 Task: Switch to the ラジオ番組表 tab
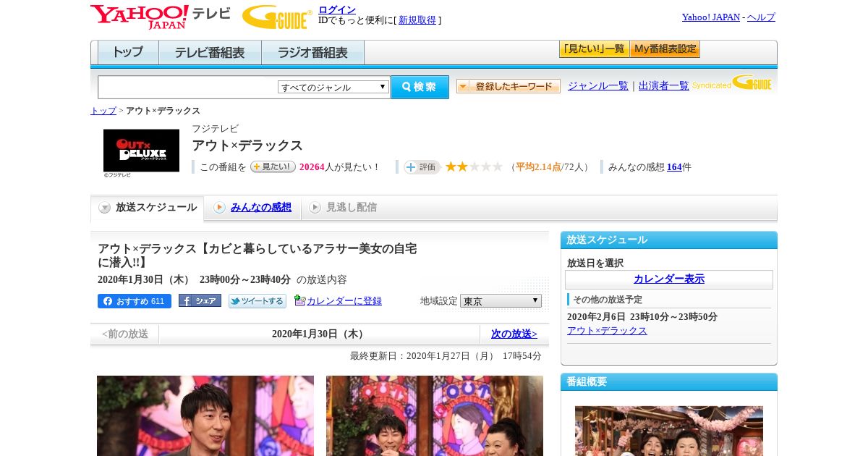[312, 53]
